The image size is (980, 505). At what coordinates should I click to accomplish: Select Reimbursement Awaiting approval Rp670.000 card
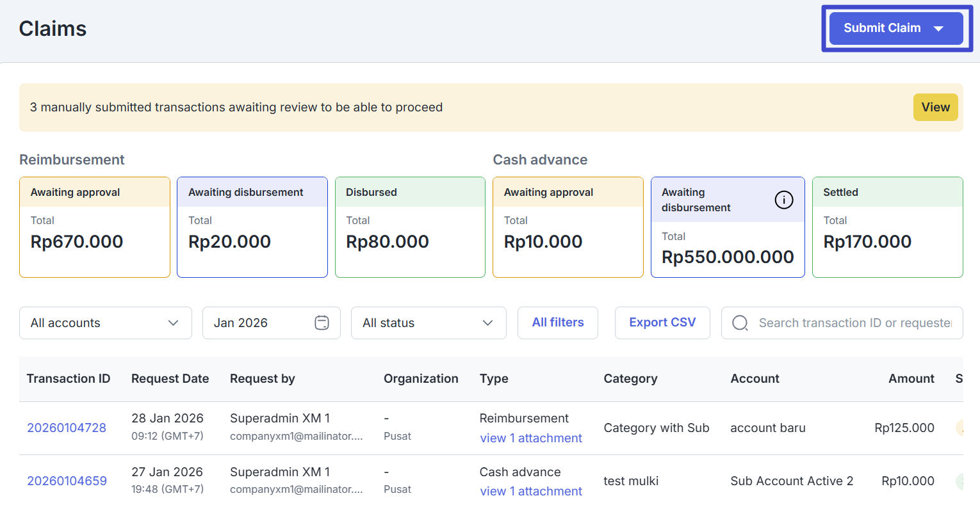95,227
